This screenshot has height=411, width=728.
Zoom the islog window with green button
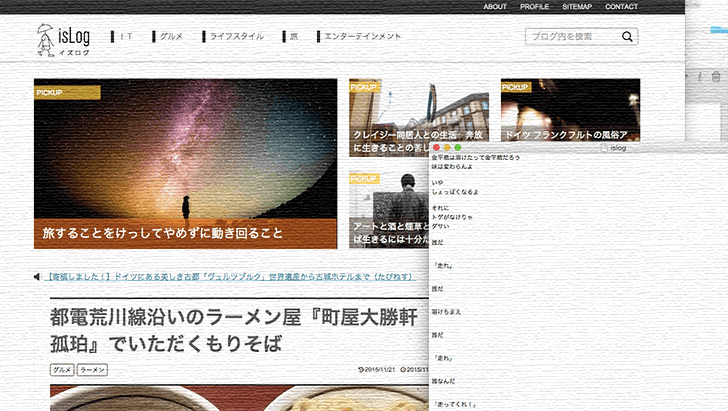click(x=458, y=148)
